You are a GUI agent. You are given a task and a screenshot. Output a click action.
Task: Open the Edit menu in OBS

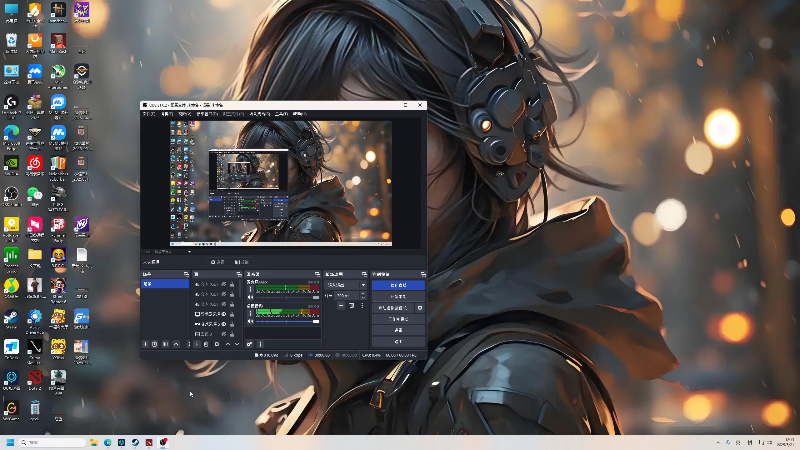(167, 114)
